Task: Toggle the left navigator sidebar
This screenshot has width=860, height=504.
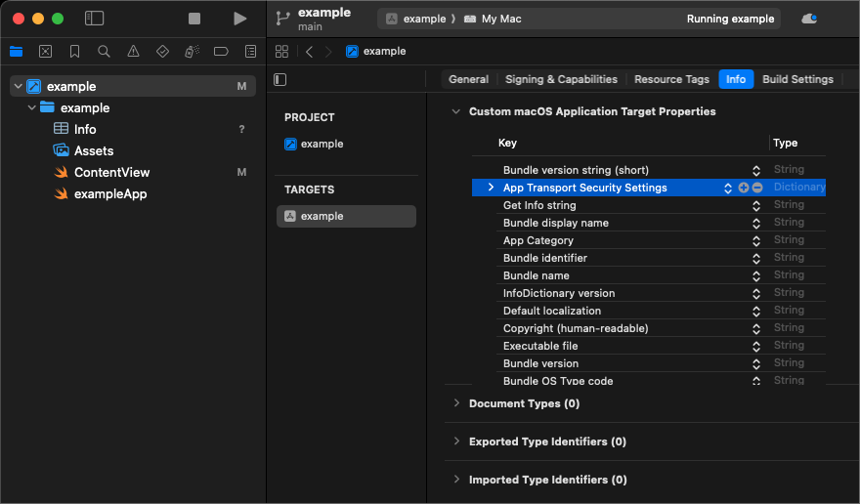Action: pyautogui.click(x=94, y=19)
